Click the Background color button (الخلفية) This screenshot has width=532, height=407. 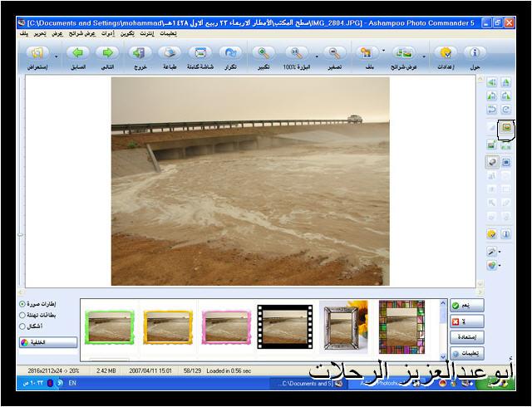(48, 342)
